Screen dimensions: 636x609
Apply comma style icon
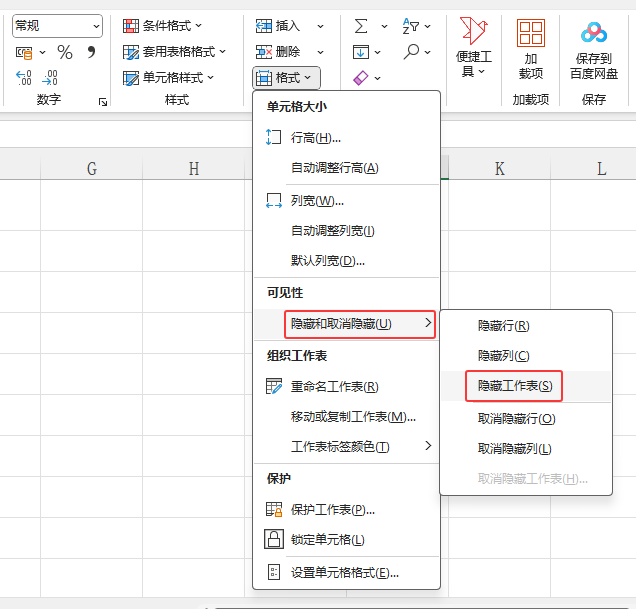[x=91, y=52]
